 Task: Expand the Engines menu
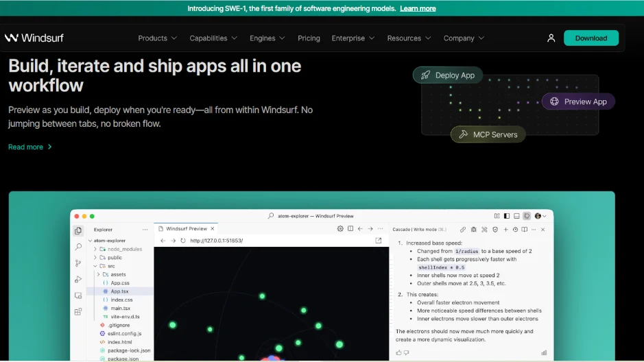pyautogui.click(x=267, y=38)
